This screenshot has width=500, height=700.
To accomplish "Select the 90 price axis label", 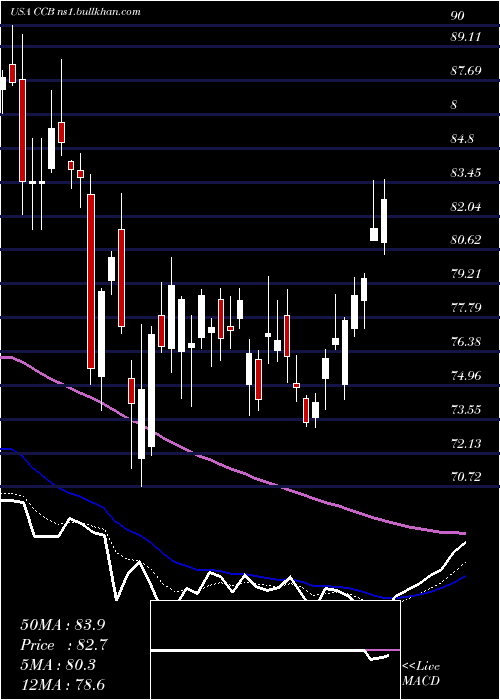I will pyautogui.click(x=458, y=16).
